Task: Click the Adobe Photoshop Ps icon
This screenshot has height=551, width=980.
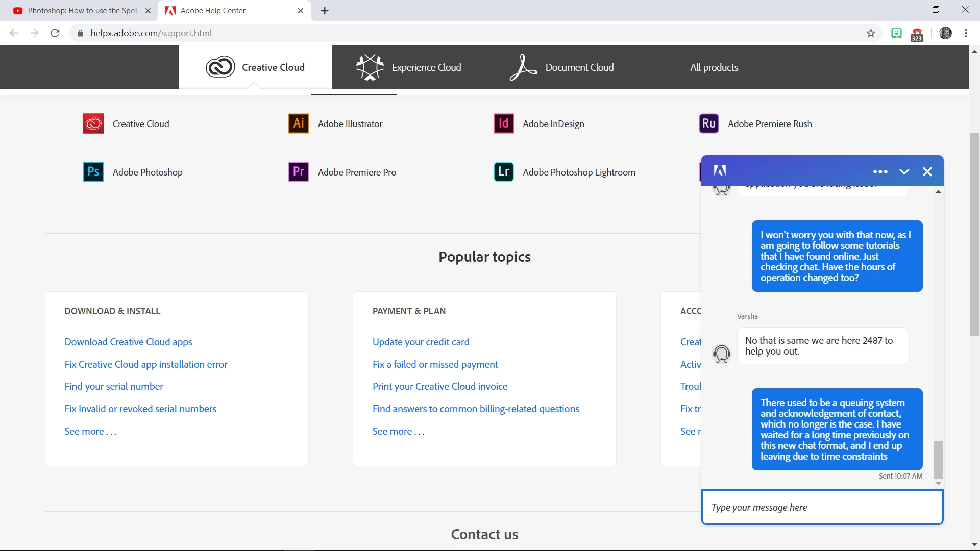Action: pos(93,172)
